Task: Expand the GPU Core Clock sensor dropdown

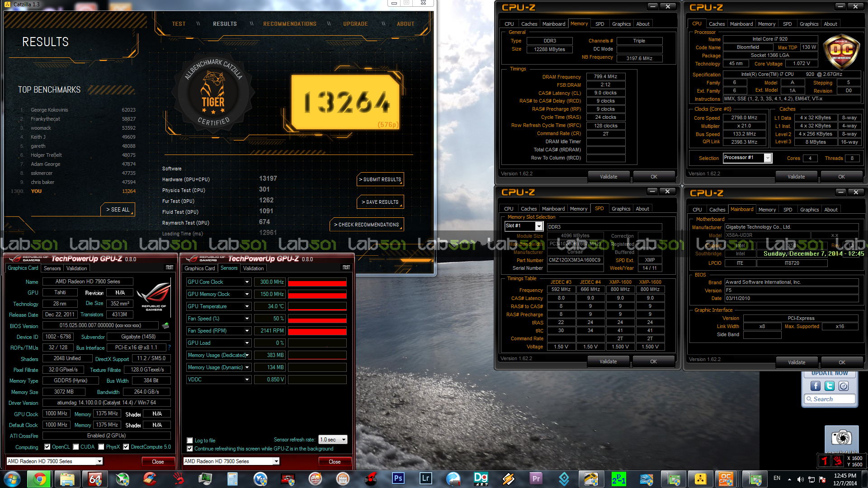Action: pyautogui.click(x=247, y=282)
